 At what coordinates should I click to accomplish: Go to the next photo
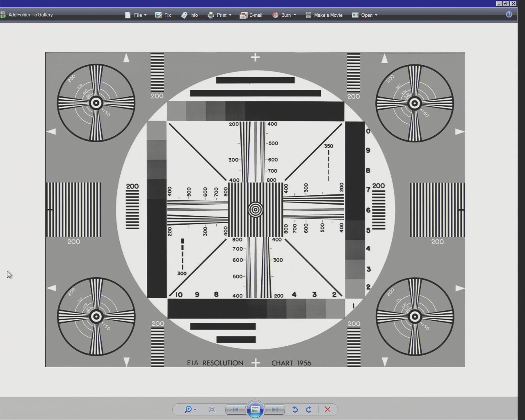tap(275, 409)
